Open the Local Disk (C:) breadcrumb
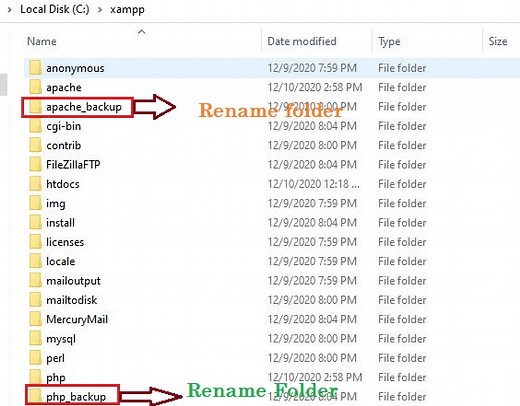Viewport: 520px width, 406px height. click(55, 9)
